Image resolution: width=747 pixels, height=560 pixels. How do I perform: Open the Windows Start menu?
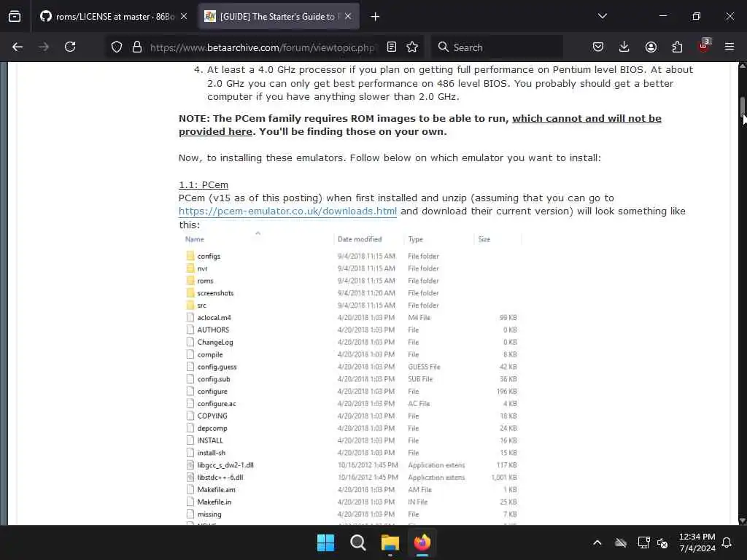click(x=326, y=542)
